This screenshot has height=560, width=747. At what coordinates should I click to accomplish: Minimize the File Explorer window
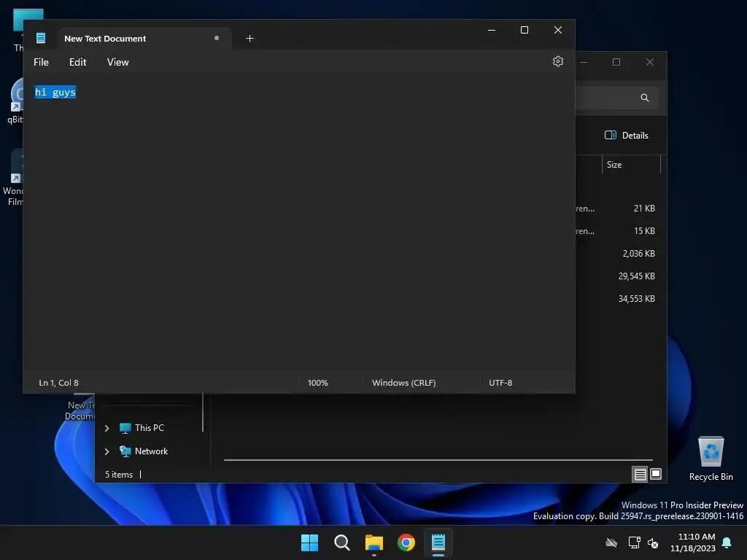(x=584, y=63)
